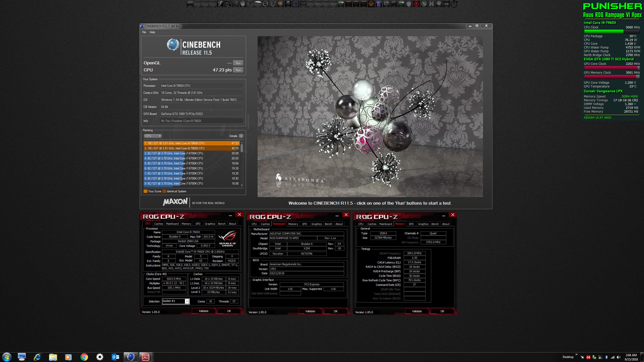
Task: Click Show Desktop button at taskbar end
Action: coord(642,357)
